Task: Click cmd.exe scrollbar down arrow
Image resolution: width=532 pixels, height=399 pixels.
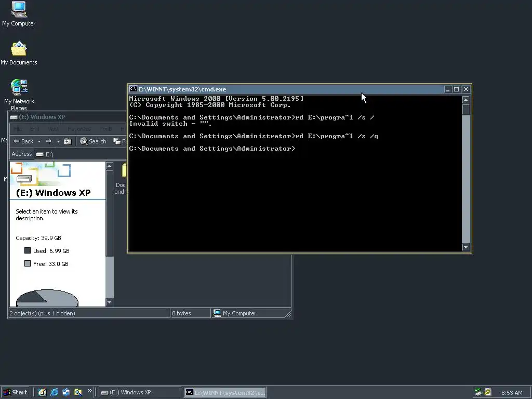Action: (466, 247)
